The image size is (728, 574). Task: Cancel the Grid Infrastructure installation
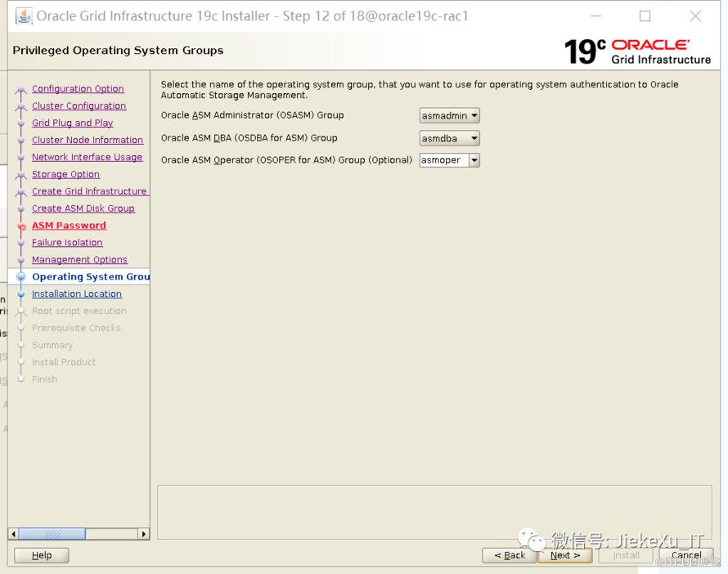[685, 555]
